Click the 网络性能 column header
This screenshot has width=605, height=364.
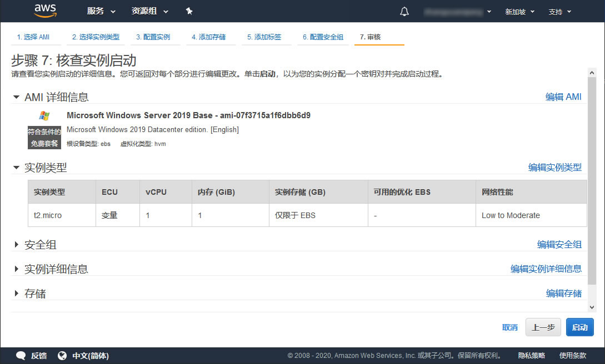point(531,192)
